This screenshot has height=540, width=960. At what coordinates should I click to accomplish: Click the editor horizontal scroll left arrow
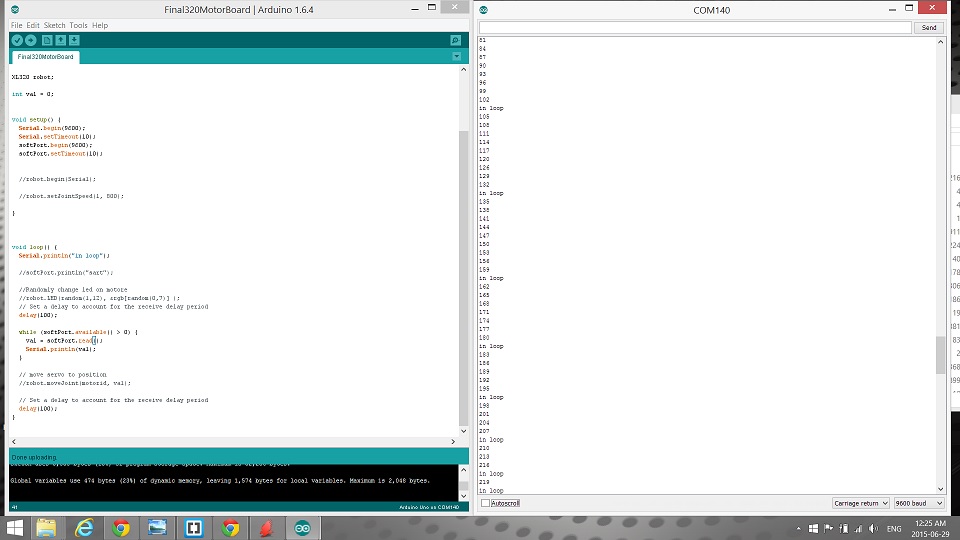14,441
